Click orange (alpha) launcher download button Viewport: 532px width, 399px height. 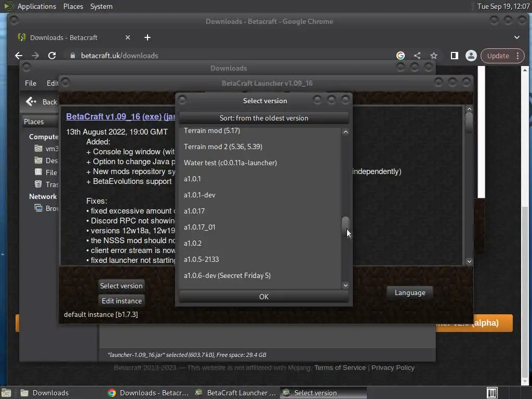(x=474, y=323)
